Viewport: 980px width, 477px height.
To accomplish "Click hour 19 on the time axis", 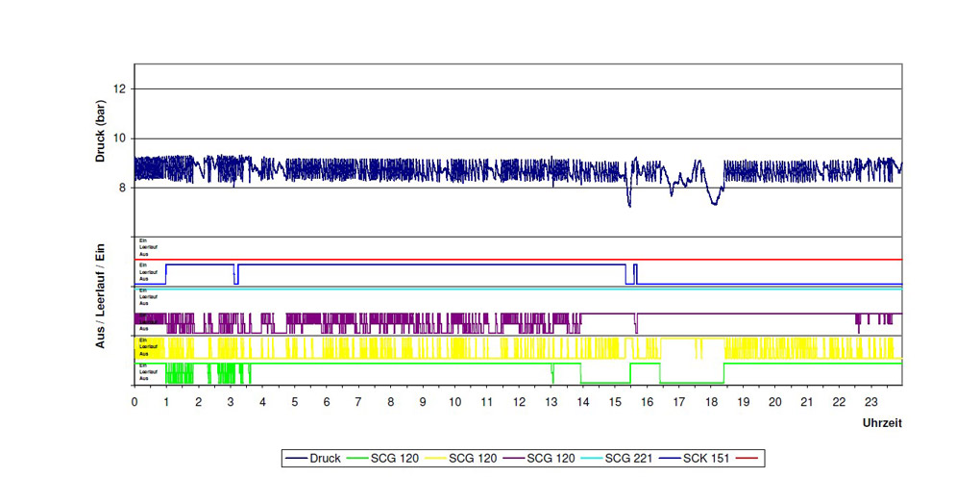I will (x=743, y=401).
